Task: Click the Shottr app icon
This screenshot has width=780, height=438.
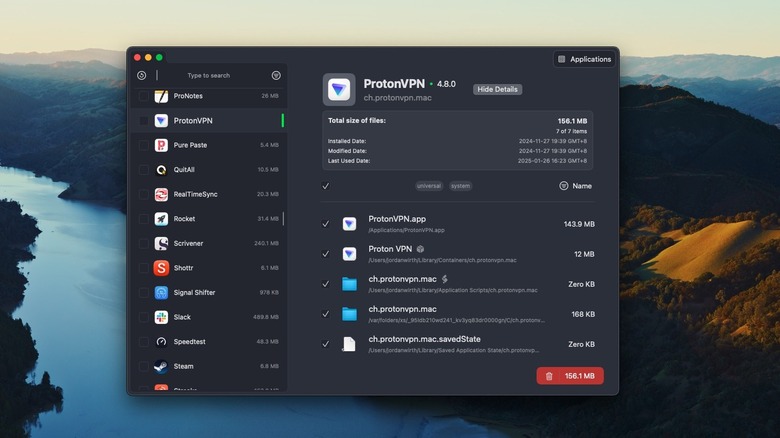Action: (x=161, y=268)
